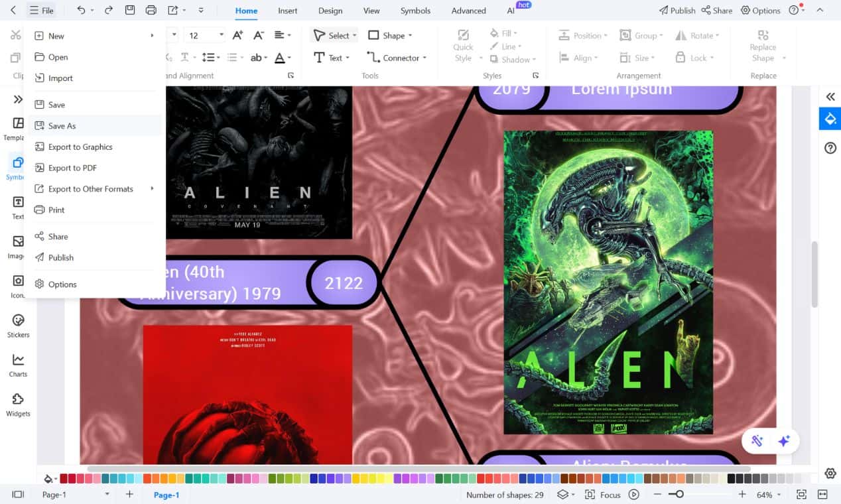Choose Export to Graphics menu item
This screenshot has width=841, height=504.
[x=94, y=147]
